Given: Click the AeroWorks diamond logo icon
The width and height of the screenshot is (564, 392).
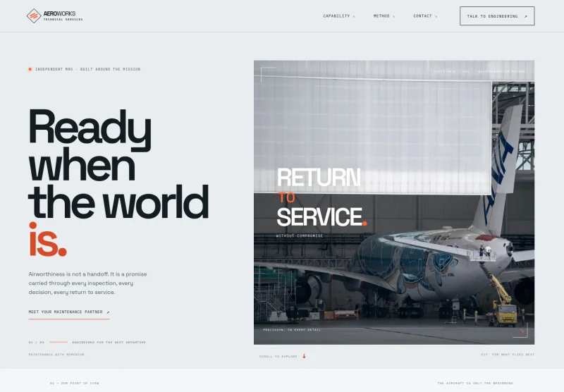Looking at the screenshot, I should click(x=34, y=16).
